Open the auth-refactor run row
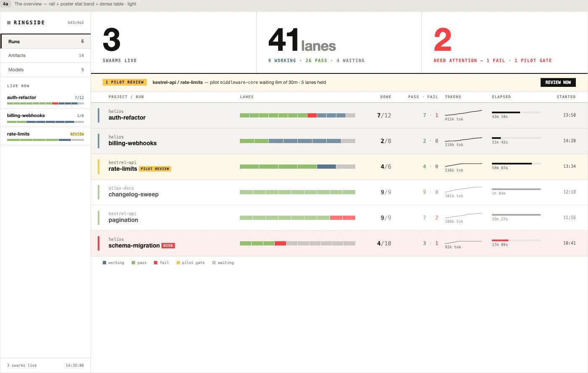 pyautogui.click(x=339, y=115)
